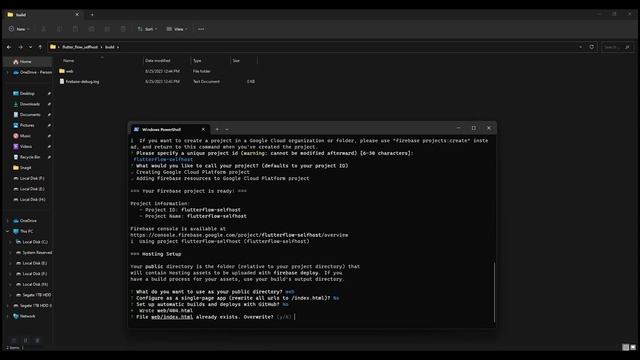Expand OneDrive - Personal tree node
This screenshot has height=360, width=640.
click(x=7, y=72)
